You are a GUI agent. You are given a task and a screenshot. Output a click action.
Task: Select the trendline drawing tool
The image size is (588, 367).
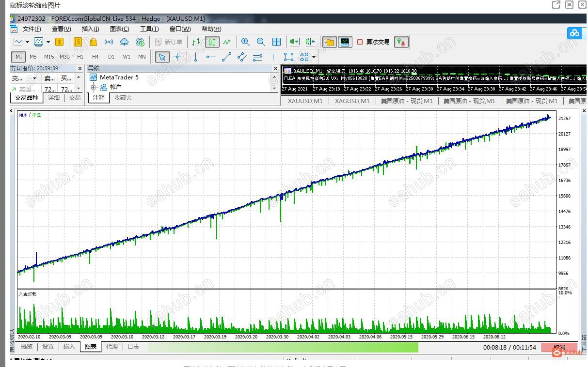226,57
